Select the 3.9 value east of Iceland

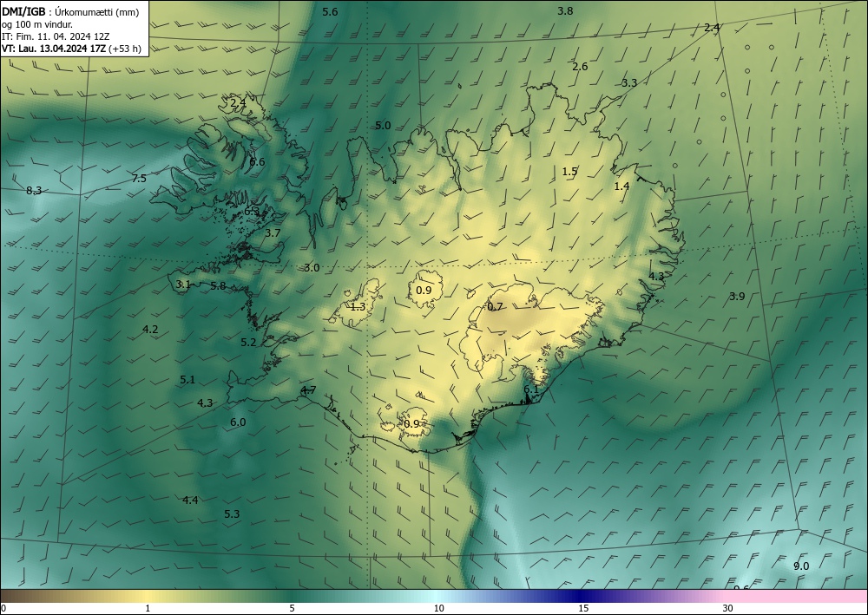point(737,297)
